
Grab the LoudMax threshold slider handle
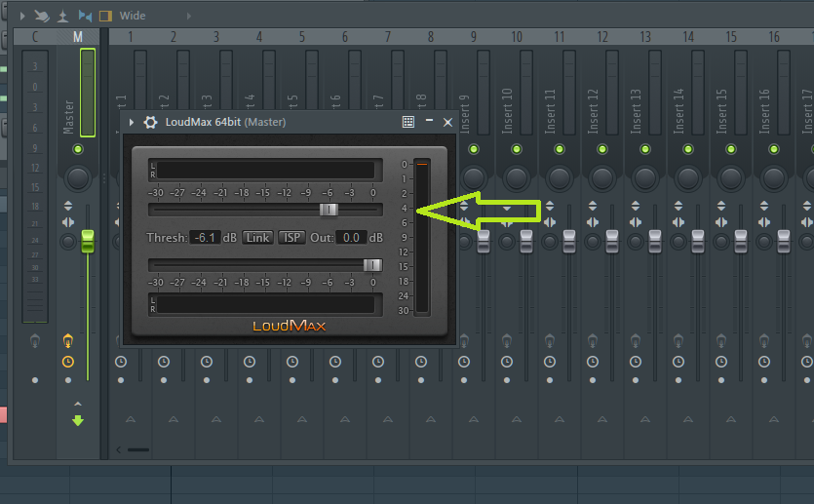coord(329,210)
